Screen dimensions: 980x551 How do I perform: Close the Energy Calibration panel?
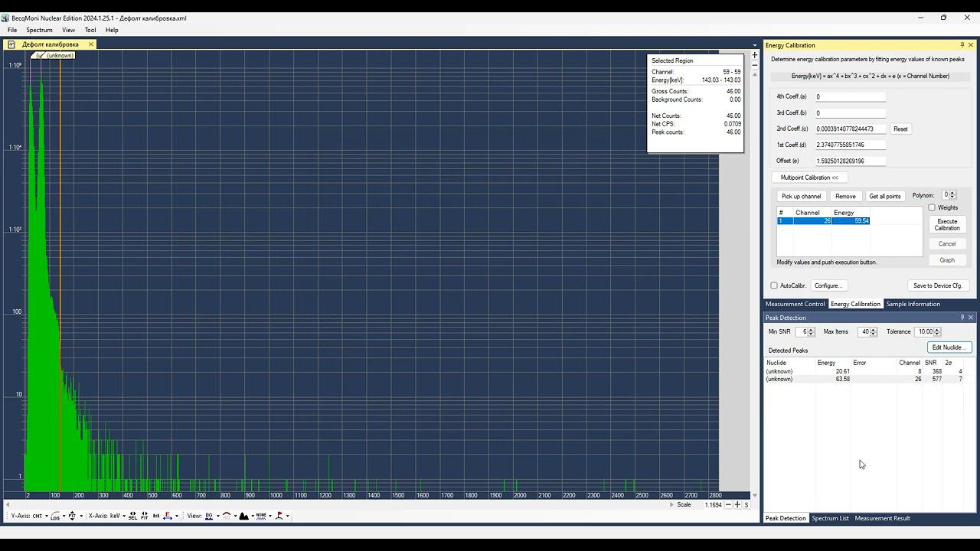[x=971, y=45]
